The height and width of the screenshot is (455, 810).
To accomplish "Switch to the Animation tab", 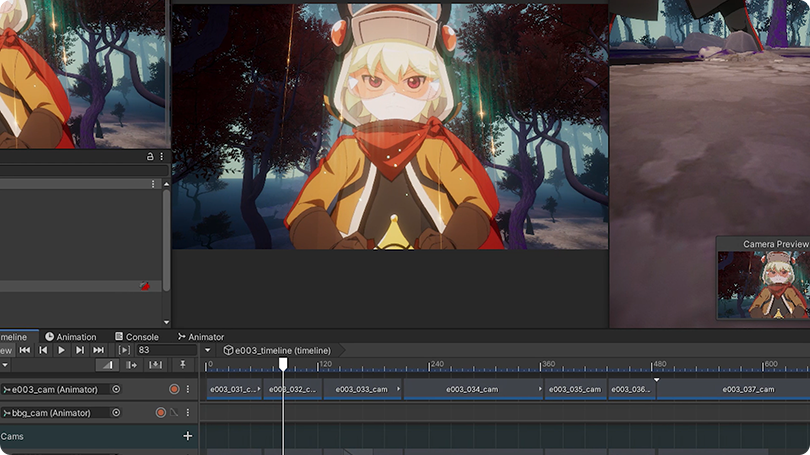I will 71,337.
